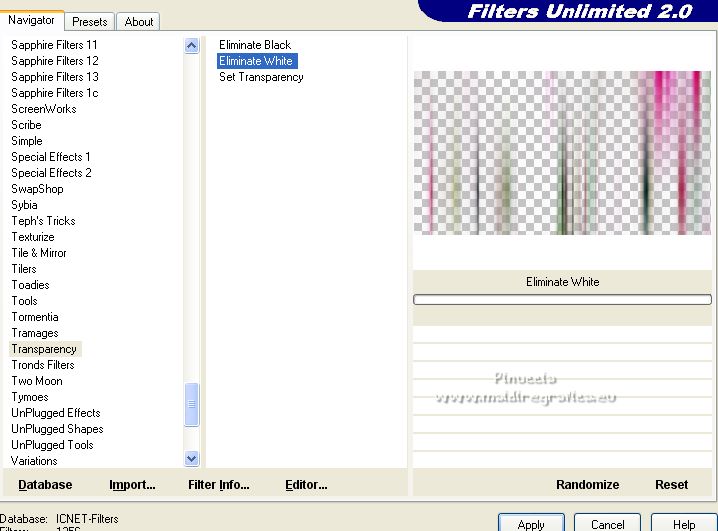Select Special Effects 2 category
Image resolution: width=718 pixels, height=531 pixels.
(x=51, y=173)
